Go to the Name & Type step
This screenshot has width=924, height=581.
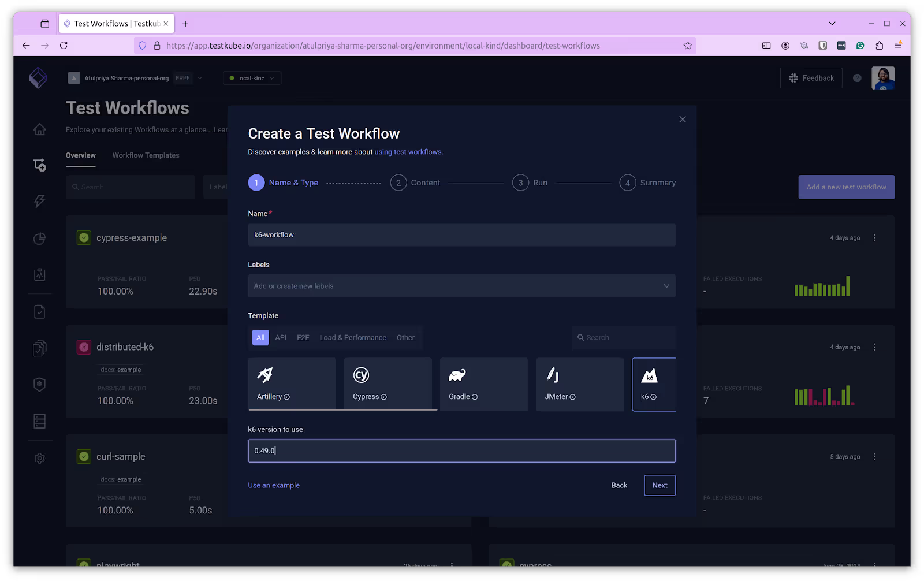click(283, 183)
